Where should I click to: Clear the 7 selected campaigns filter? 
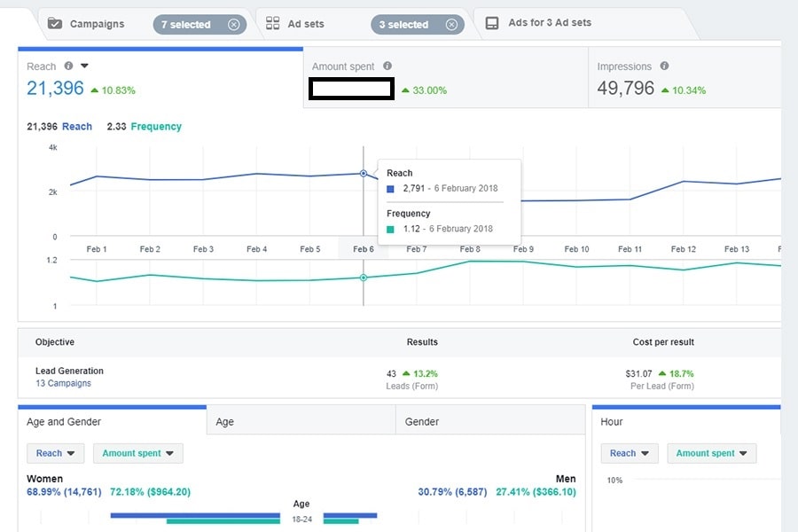click(x=233, y=25)
